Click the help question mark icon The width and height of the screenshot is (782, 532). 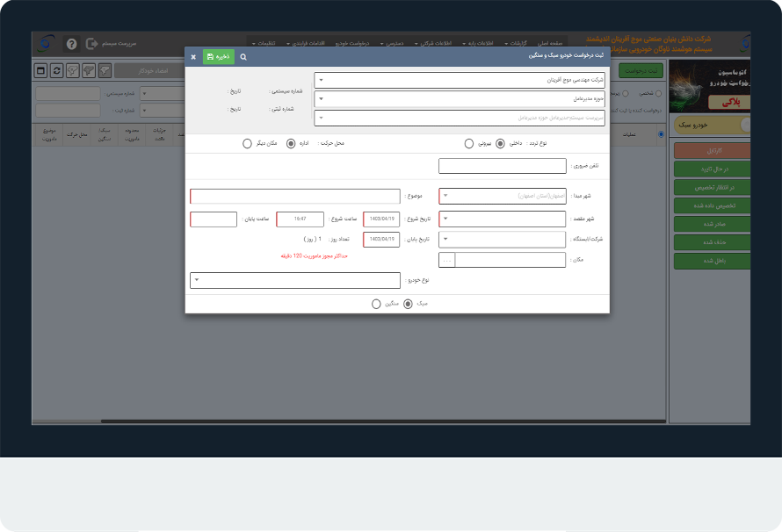(71, 43)
